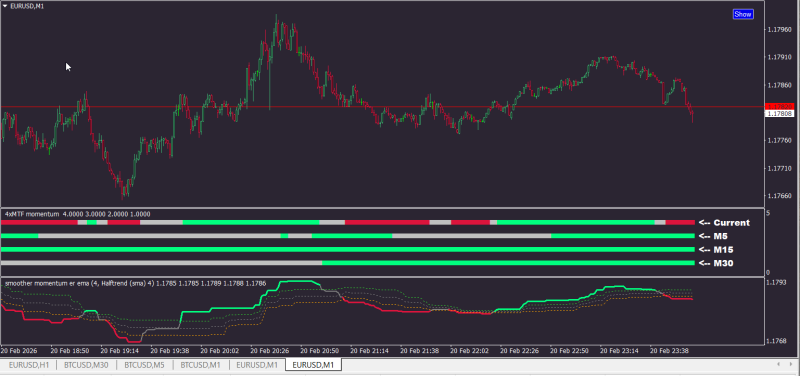Click the "20 Feb 22:50" time label
Screen dimensions: 800x376
point(570,351)
